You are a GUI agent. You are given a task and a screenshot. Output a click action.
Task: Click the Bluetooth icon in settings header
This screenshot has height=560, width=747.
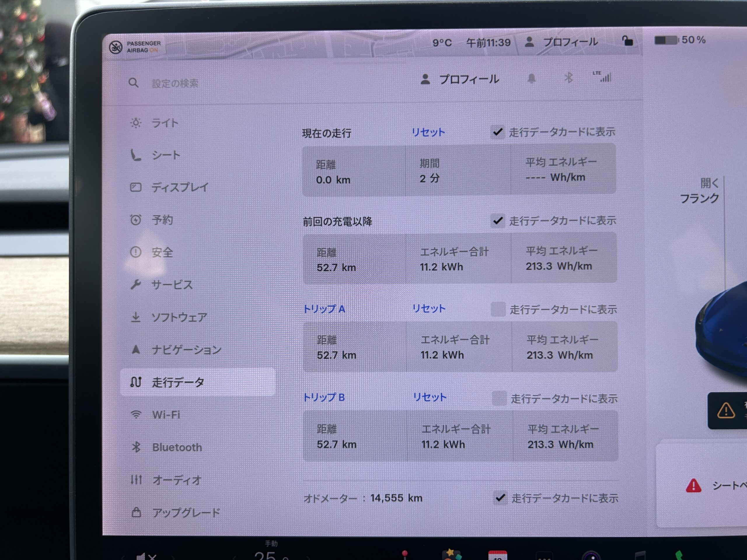coord(569,78)
